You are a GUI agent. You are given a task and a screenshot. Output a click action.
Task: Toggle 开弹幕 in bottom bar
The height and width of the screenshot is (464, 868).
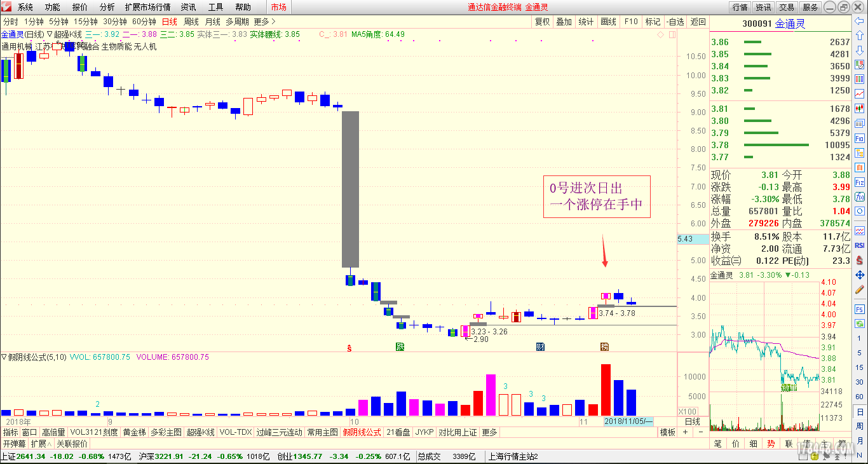pyautogui.click(x=14, y=444)
